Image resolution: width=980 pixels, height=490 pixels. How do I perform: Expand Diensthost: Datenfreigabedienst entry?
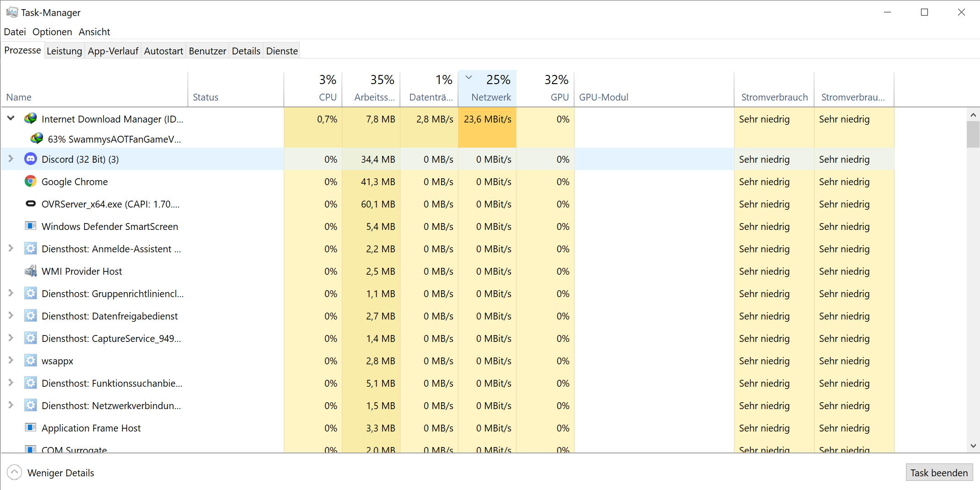click(x=11, y=315)
